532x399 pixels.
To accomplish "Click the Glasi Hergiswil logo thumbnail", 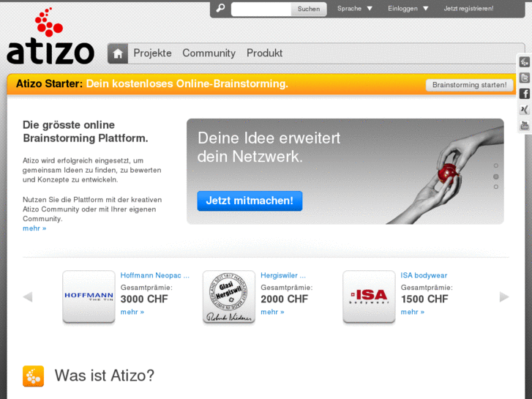I will pyautogui.click(x=229, y=297).
